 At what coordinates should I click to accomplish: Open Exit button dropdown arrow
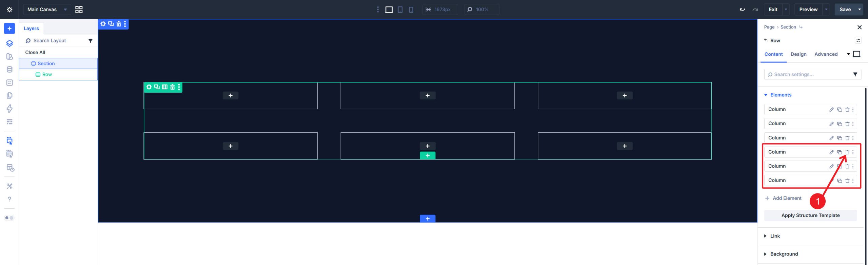pos(786,10)
